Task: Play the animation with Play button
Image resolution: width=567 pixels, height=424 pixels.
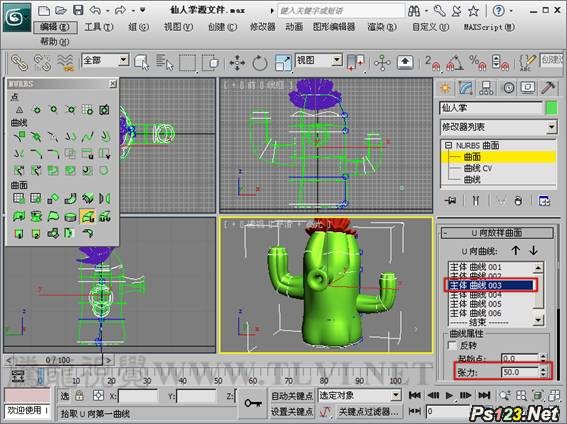Action: click(449, 395)
